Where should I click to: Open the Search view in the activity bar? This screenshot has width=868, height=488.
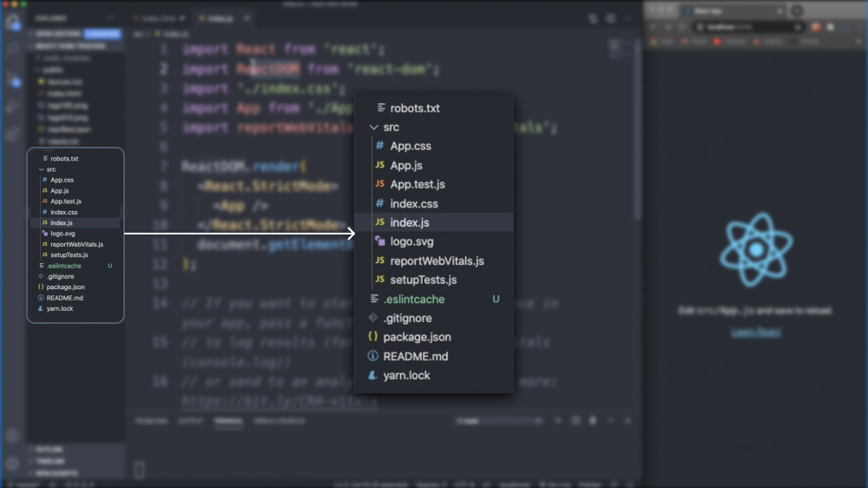click(12, 50)
